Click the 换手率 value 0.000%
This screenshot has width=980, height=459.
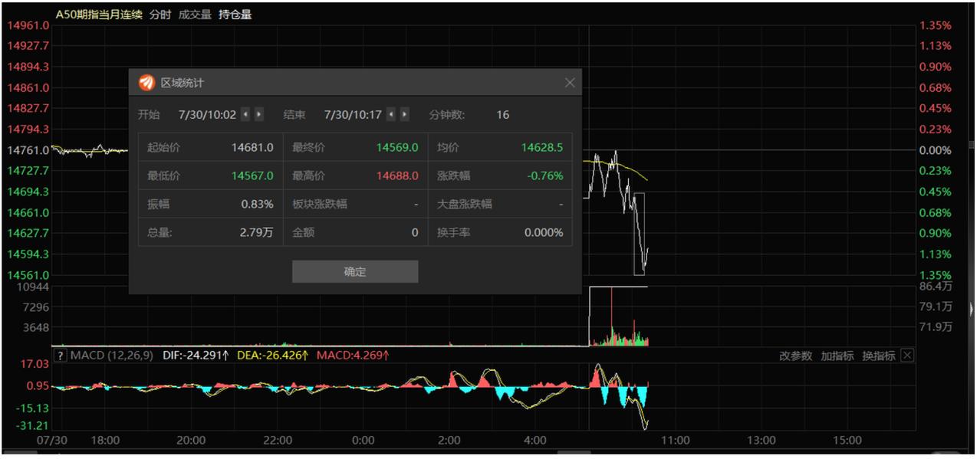[x=544, y=232]
